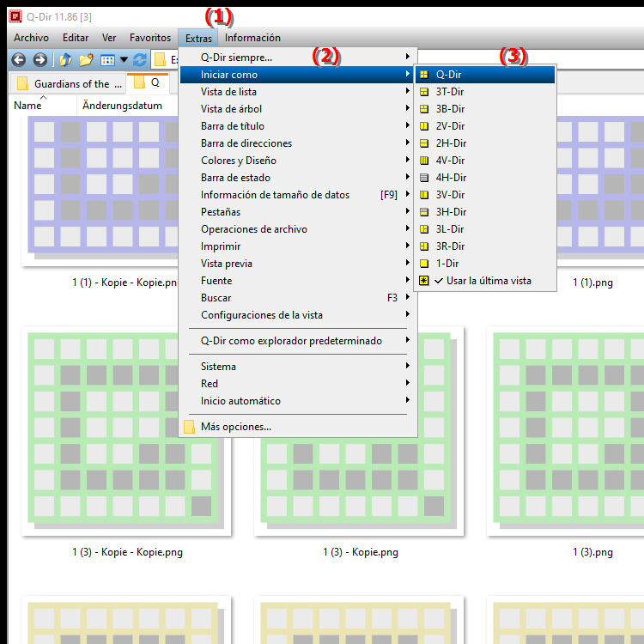Viewport: 644px width, 644px height.
Task: Choose Configuraciones de la vista entry
Action: [298, 315]
